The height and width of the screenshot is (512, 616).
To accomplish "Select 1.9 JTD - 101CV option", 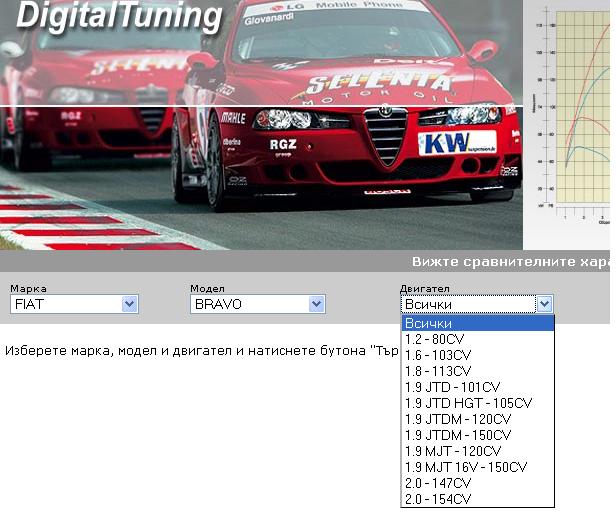I will coord(476,387).
